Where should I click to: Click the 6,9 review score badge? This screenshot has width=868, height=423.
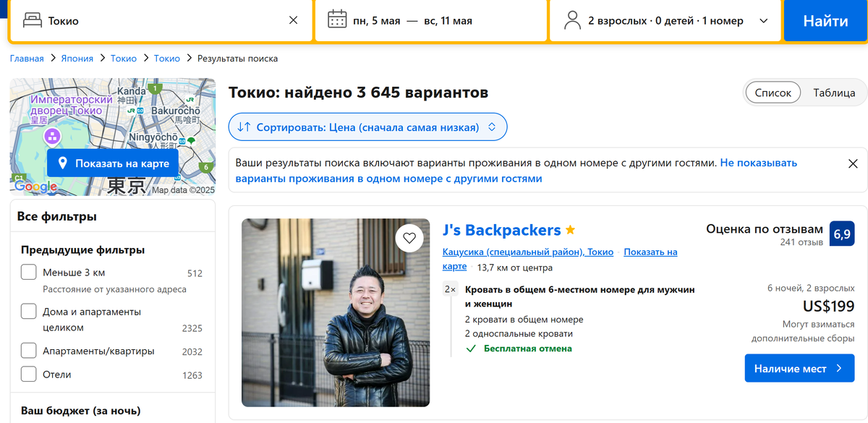(842, 234)
